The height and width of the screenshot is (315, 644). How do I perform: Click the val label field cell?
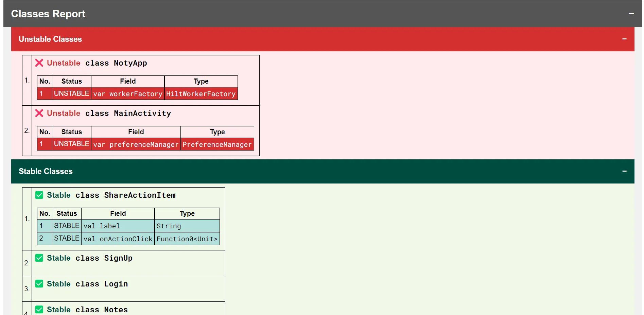click(x=118, y=226)
